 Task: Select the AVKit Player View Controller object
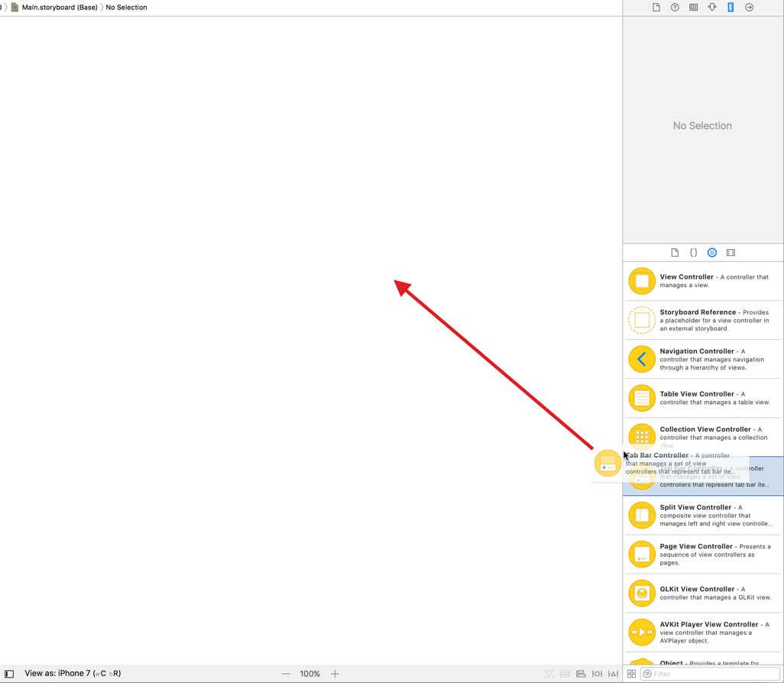[703, 632]
